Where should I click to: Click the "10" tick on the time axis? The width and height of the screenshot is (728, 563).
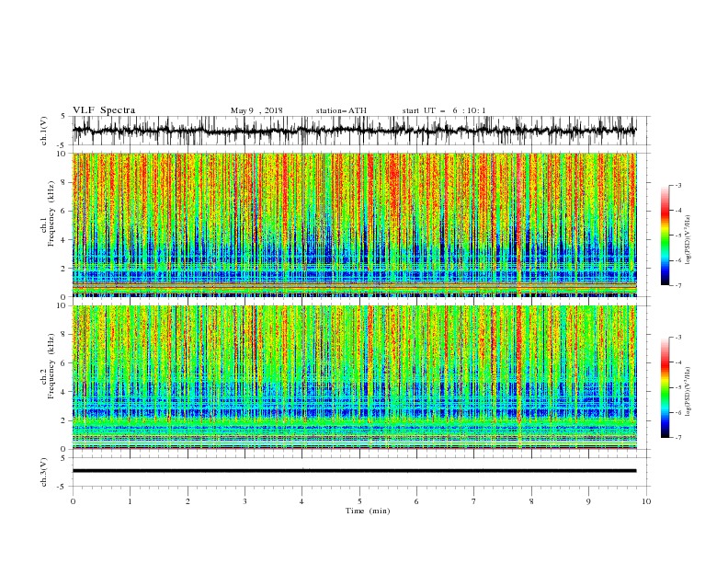click(646, 501)
